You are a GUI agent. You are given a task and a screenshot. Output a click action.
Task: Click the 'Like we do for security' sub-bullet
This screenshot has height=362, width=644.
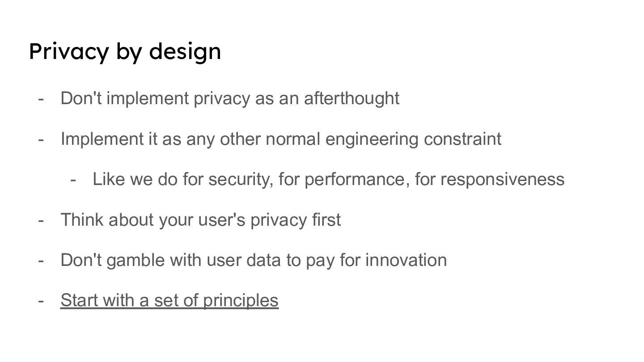[328, 179]
